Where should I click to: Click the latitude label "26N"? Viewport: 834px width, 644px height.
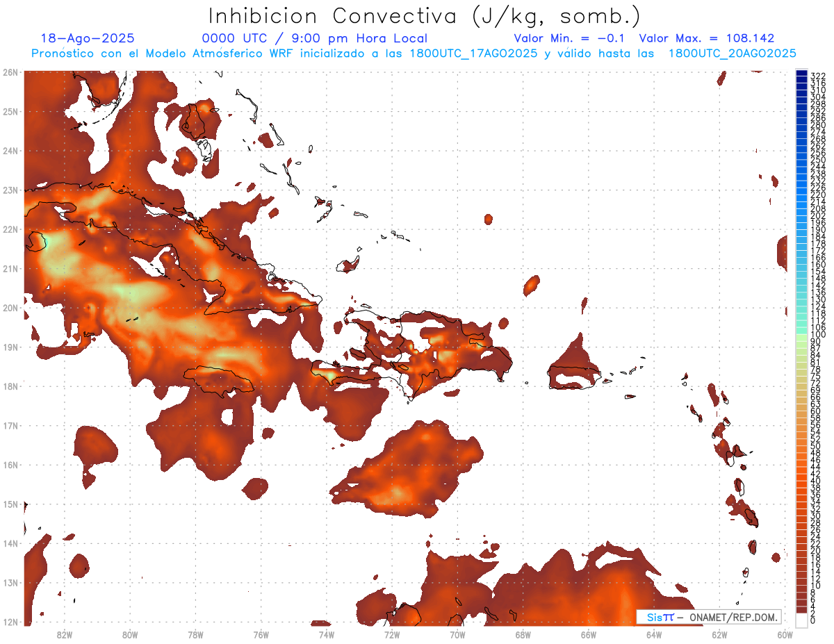[x=10, y=72]
